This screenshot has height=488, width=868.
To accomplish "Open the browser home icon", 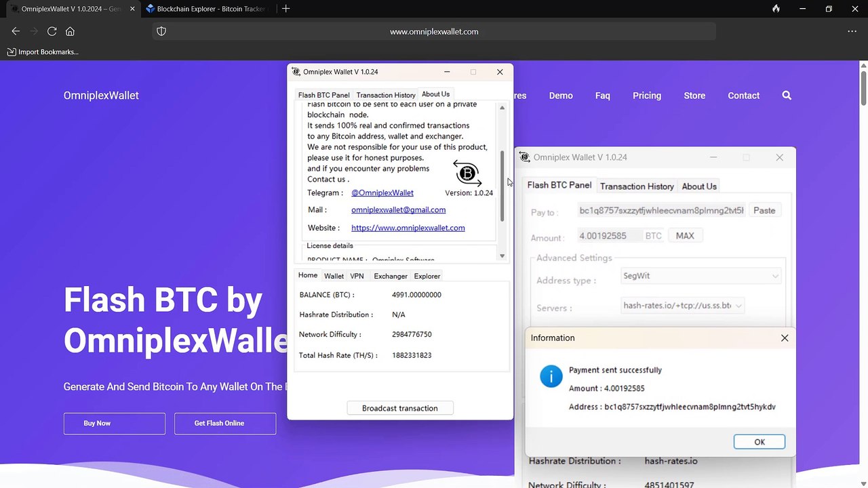I will (x=70, y=31).
